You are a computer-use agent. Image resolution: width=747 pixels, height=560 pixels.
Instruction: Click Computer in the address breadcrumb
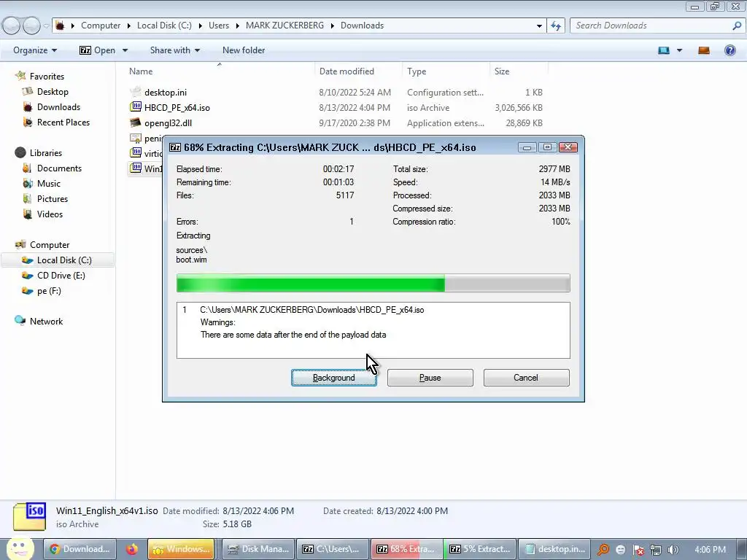coord(101,26)
